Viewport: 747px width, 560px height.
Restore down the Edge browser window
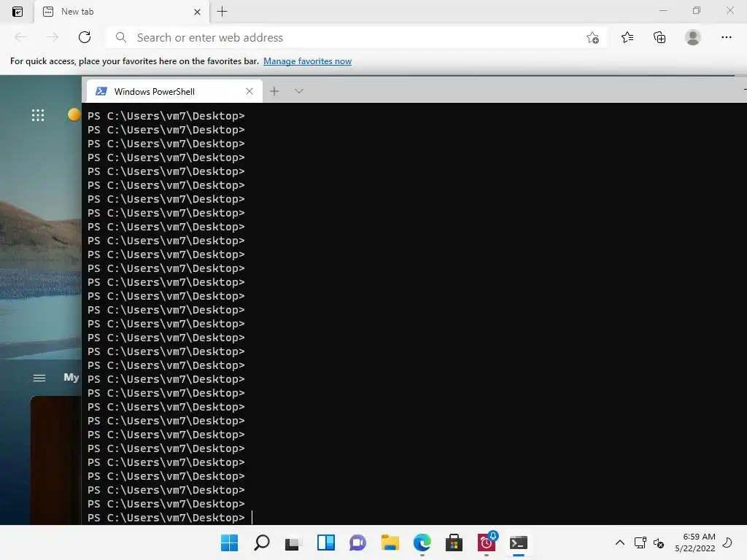[697, 10]
